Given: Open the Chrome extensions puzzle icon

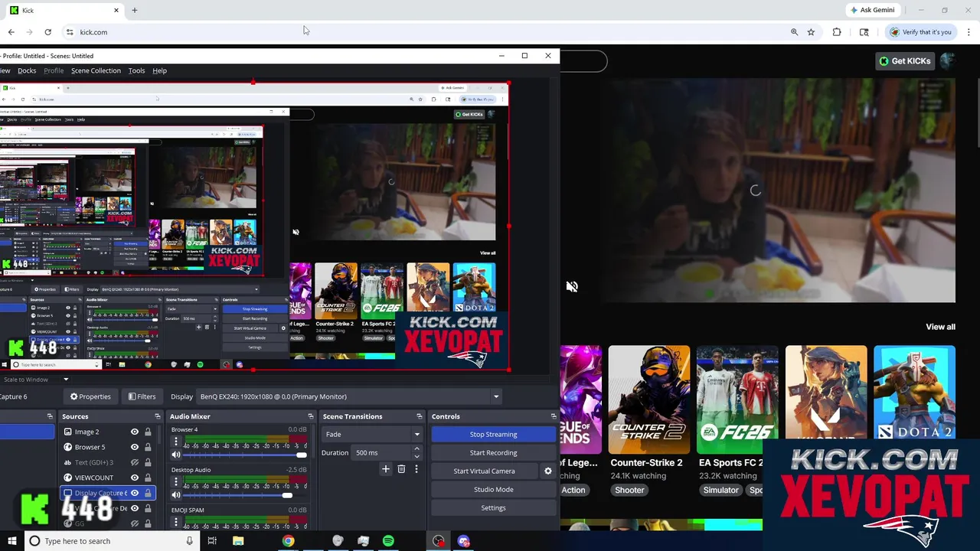Looking at the screenshot, I should click(x=837, y=32).
